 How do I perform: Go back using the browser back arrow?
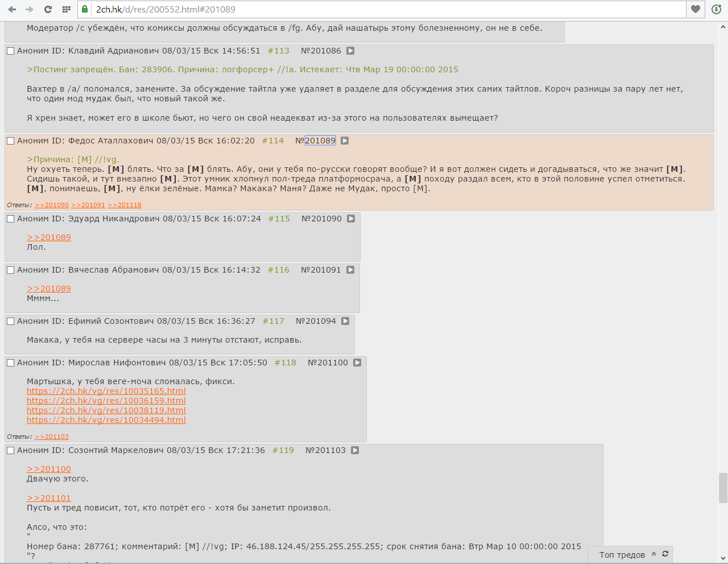[x=12, y=9]
